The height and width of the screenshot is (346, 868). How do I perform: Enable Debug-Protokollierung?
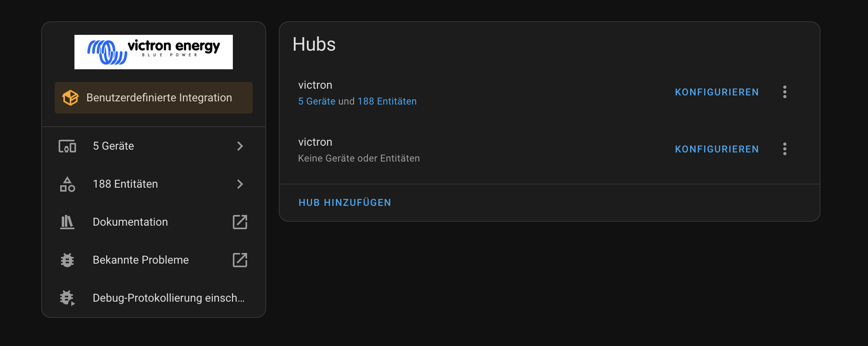point(168,298)
